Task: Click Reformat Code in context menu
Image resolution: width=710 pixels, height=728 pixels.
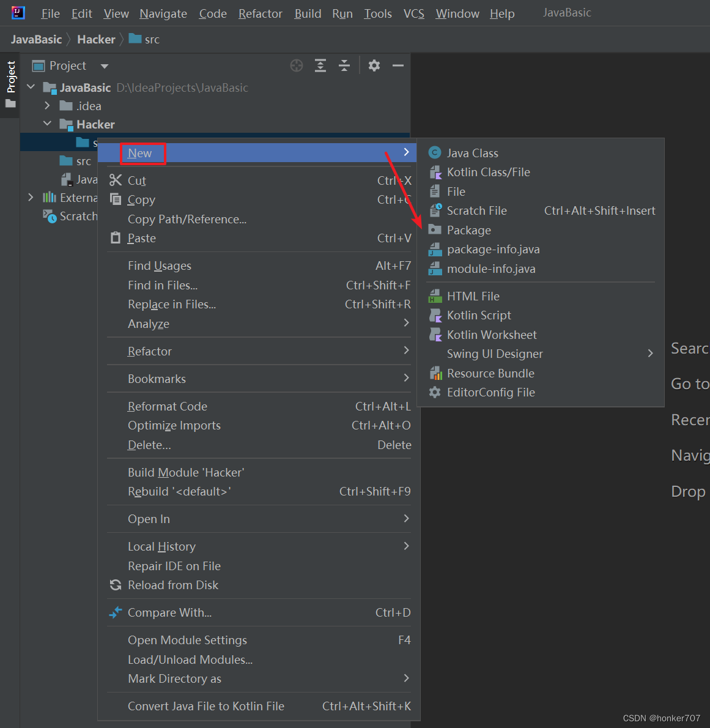Action: [167, 406]
